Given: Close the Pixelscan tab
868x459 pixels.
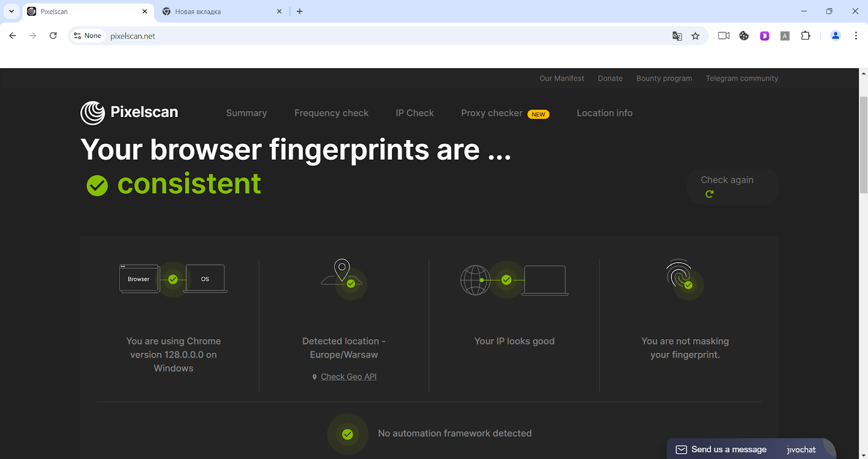Looking at the screenshot, I should [145, 11].
